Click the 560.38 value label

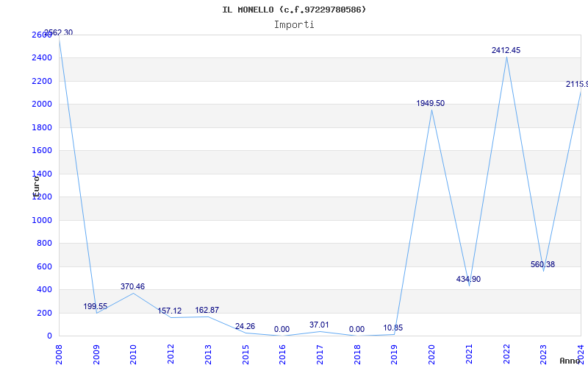(542, 264)
